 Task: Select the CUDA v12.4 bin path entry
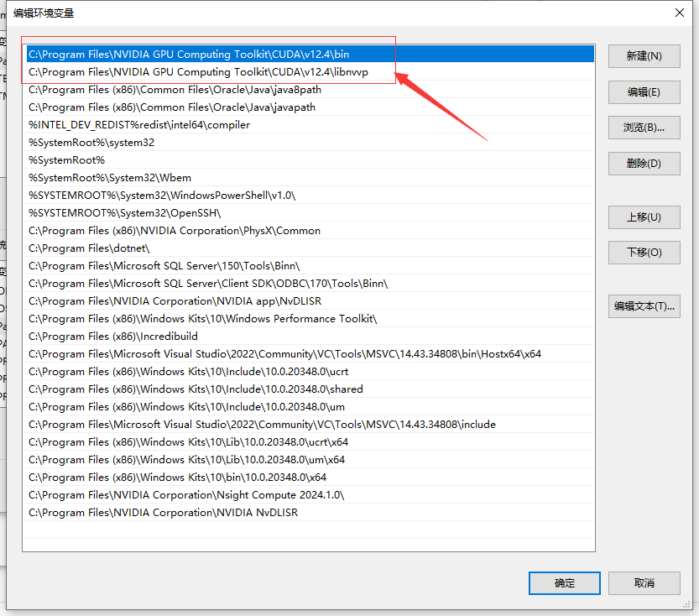pyautogui.click(x=189, y=55)
